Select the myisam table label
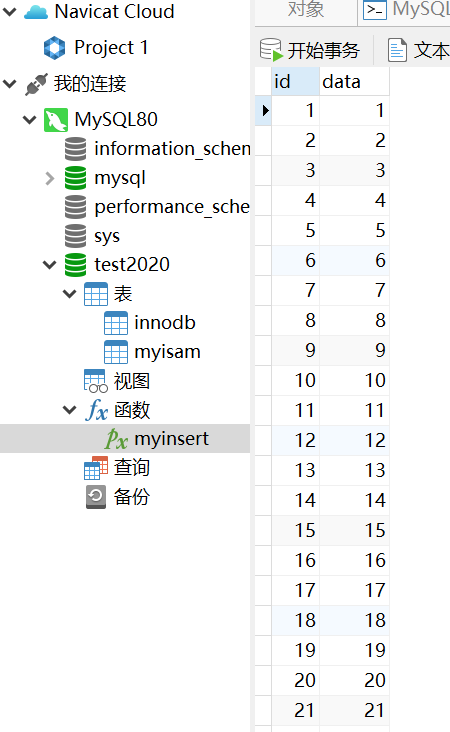 (x=168, y=352)
